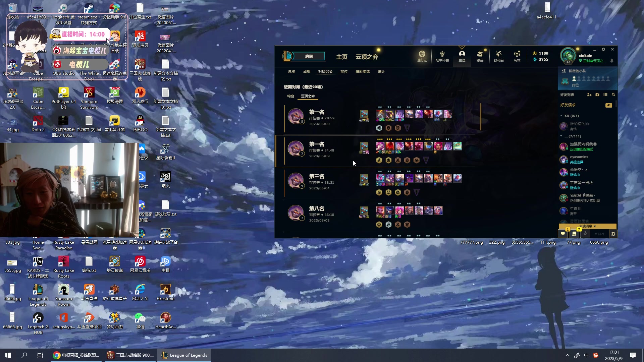Open the 藏品 collection icon
This screenshot has width=644, height=362.
[480, 56]
